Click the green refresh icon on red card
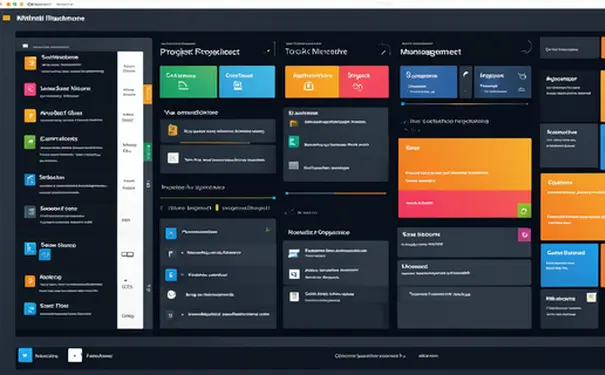This screenshot has width=605, height=375. [x=524, y=211]
